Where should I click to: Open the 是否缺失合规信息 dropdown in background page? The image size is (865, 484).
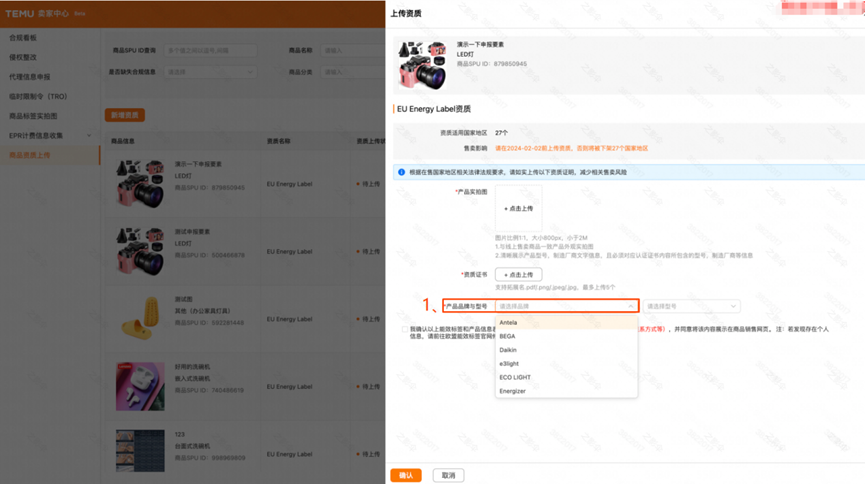(x=210, y=72)
